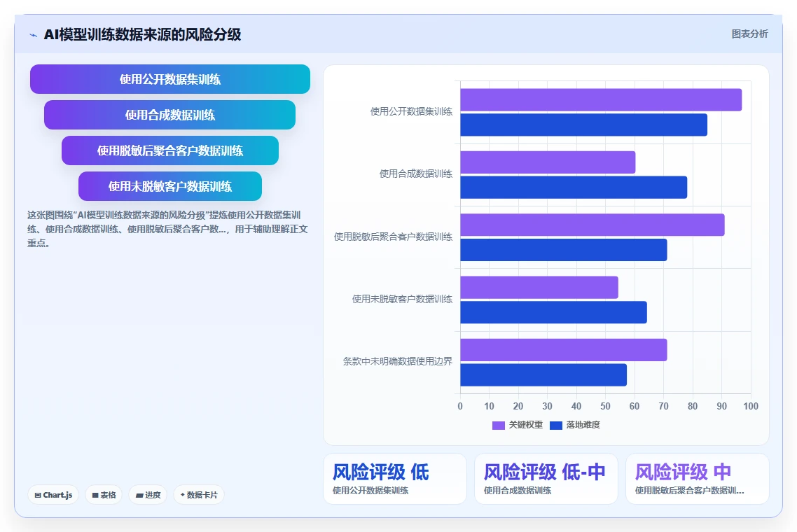Click the 进度 tag chip
This screenshot has width=797, height=532.
(148, 495)
